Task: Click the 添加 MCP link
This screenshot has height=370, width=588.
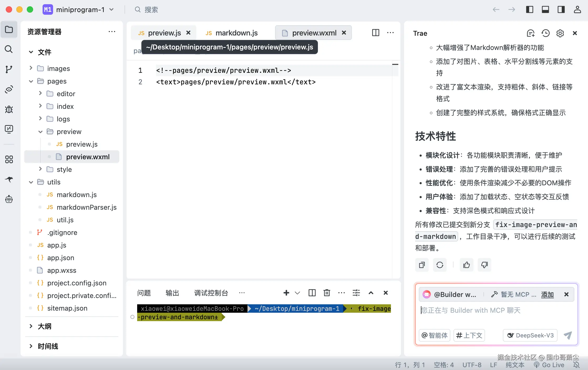Action: point(547,294)
